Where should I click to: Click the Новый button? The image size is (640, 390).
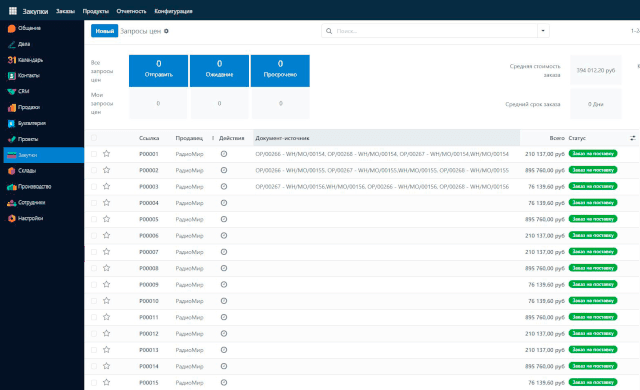click(x=104, y=31)
